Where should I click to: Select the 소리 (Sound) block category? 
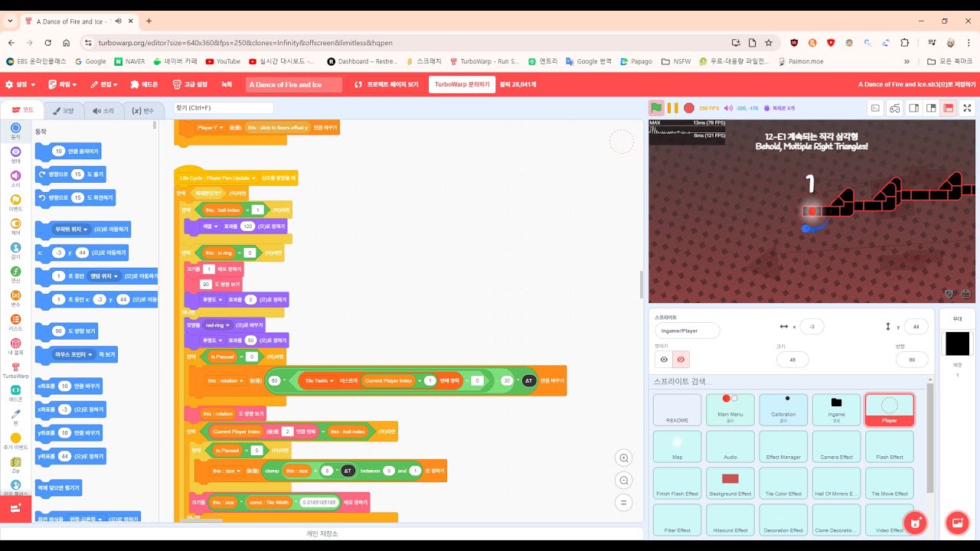pos(15,179)
